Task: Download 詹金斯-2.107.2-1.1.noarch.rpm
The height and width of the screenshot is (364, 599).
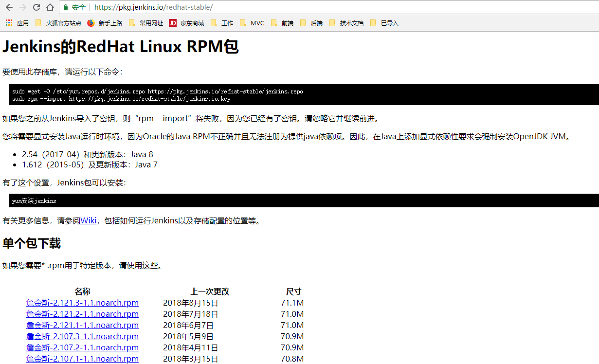Action: coord(82,347)
